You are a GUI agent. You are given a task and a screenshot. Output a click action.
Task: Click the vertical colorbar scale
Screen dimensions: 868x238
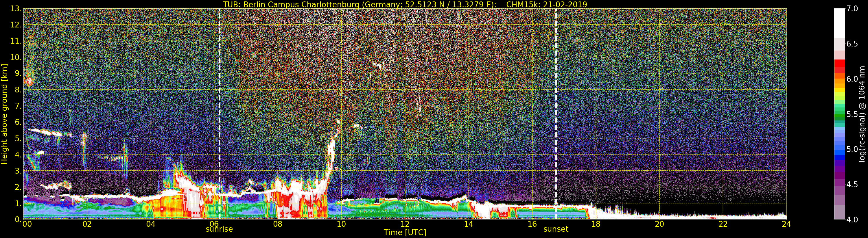pyautogui.click(x=839, y=114)
